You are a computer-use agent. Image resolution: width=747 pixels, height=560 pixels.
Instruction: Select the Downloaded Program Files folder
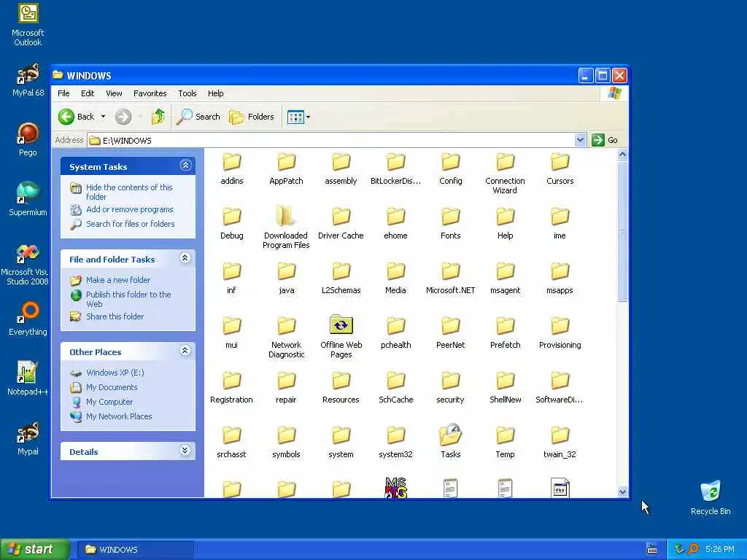tap(286, 227)
